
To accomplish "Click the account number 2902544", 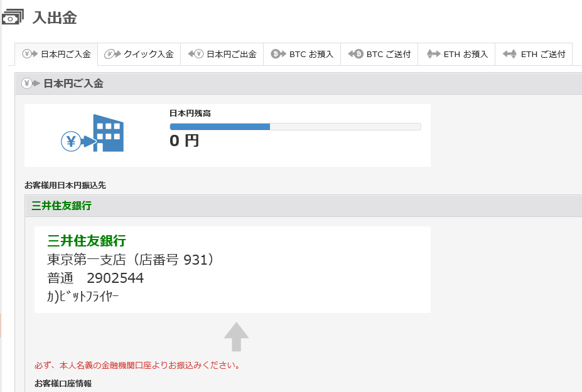I will tap(115, 278).
